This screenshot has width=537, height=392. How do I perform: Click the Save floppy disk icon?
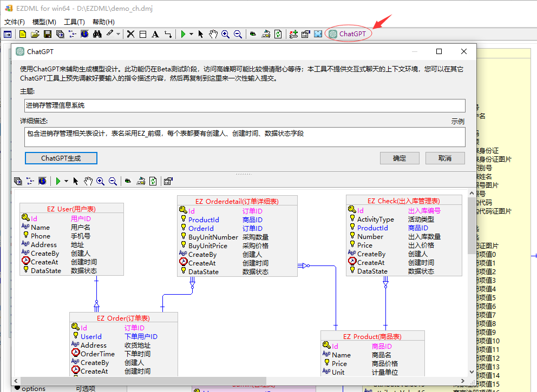[x=48, y=34]
